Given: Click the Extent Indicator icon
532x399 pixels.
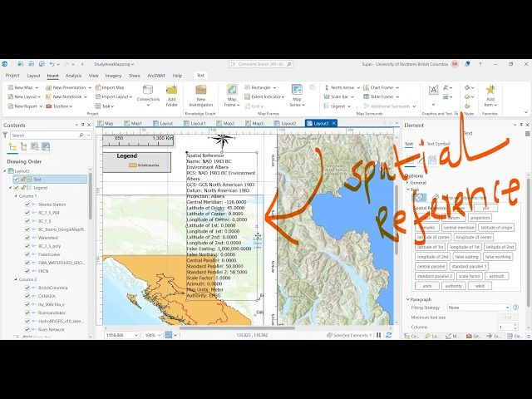Looking at the screenshot, I should (248, 96).
